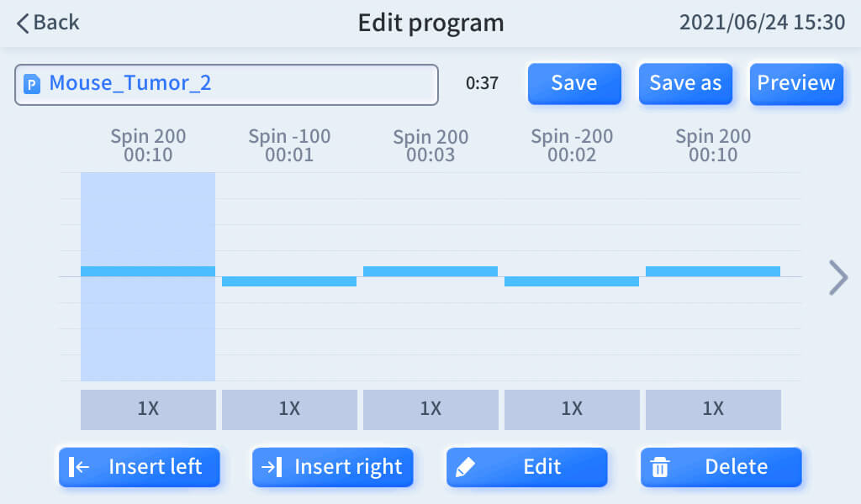The height and width of the screenshot is (504, 861).
Task: Click the Insert right arrow icon
Action: pos(272,467)
